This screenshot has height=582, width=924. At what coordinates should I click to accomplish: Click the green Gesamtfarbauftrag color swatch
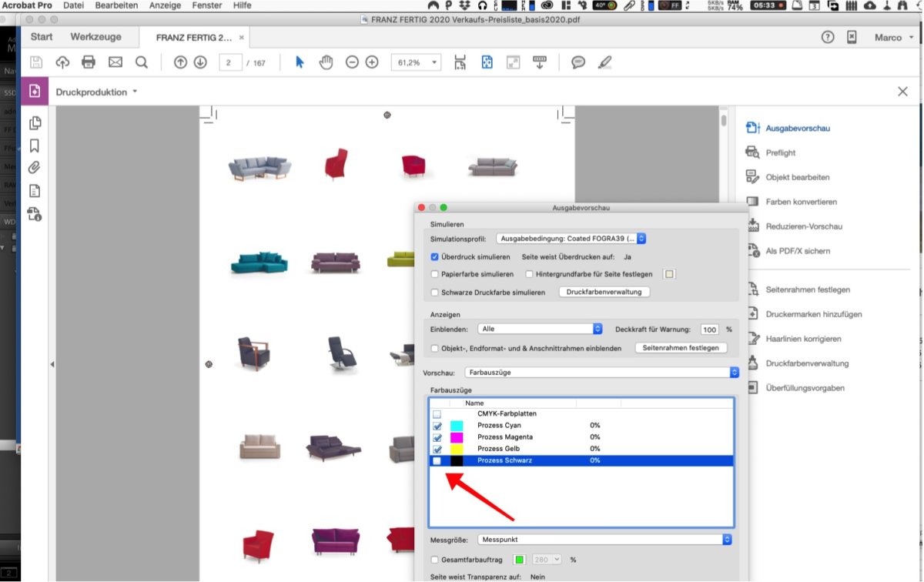(520, 560)
